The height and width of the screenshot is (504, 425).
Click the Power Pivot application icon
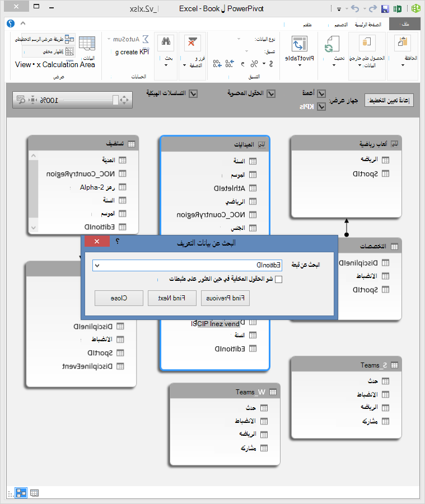point(416,8)
